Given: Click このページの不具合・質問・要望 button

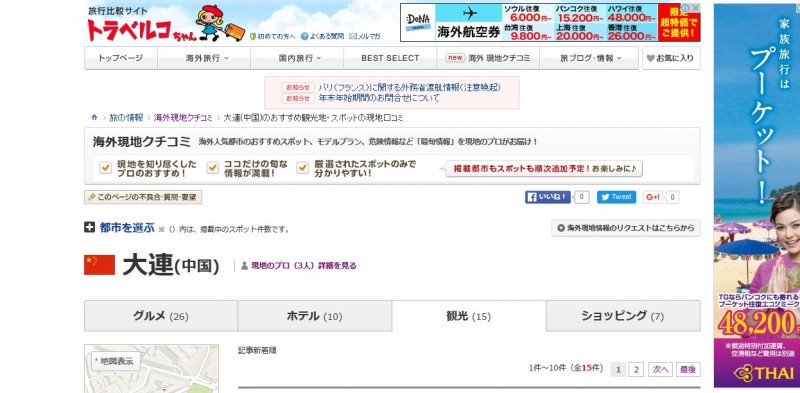Looking at the screenshot, I should [x=143, y=197].
